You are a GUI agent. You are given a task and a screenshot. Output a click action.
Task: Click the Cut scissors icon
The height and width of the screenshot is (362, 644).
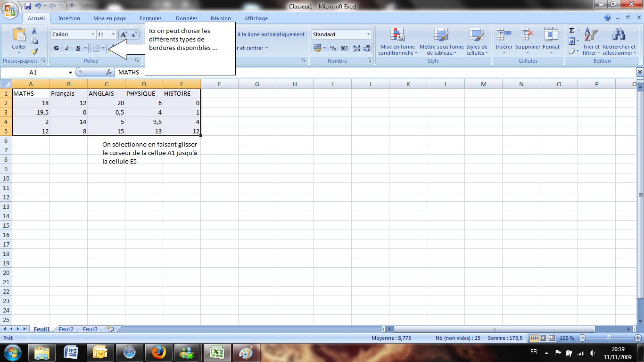pyautogui.click(x=34, y=31)
